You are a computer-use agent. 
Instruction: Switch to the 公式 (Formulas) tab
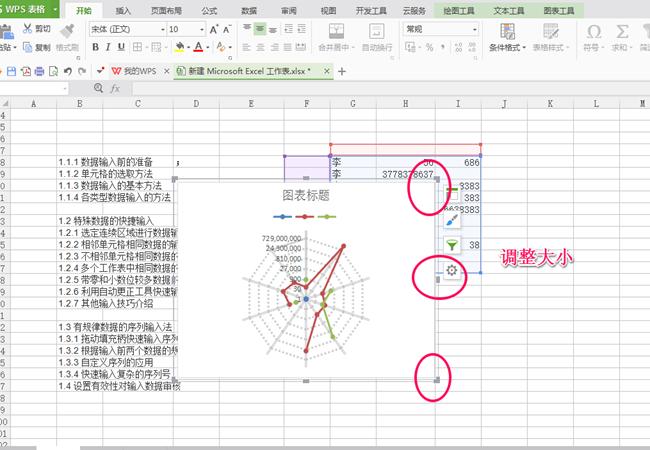pyautogui.click(x=209, y=10)
